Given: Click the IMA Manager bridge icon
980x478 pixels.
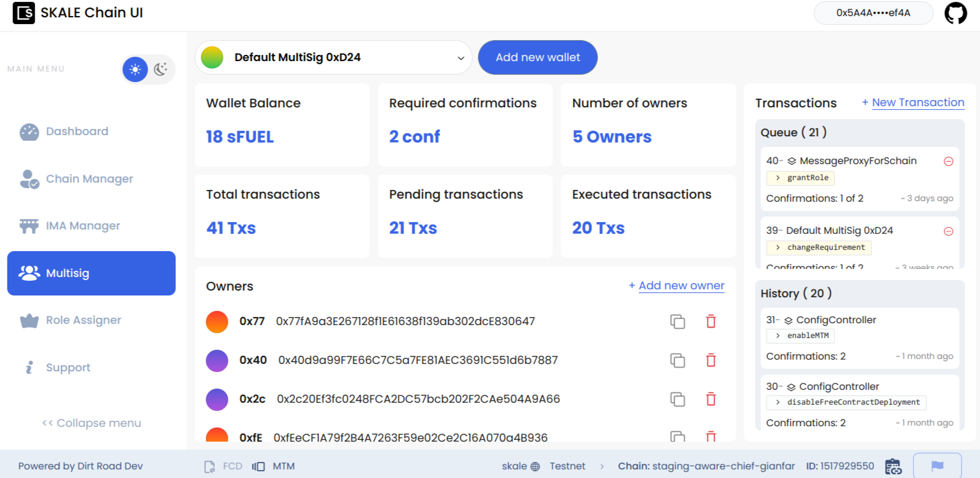Looking at the screenshot, I should [x=29, y=226].
